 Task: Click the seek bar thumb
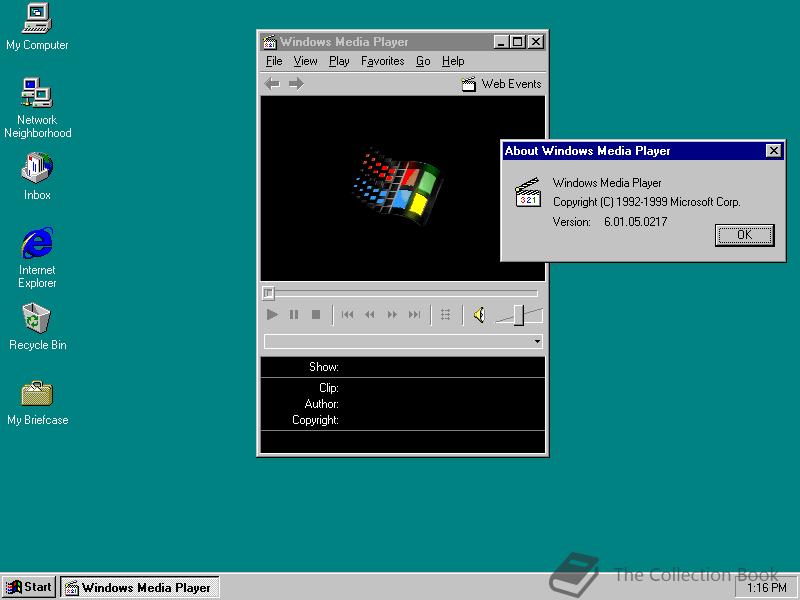click(x=268, y=293)
